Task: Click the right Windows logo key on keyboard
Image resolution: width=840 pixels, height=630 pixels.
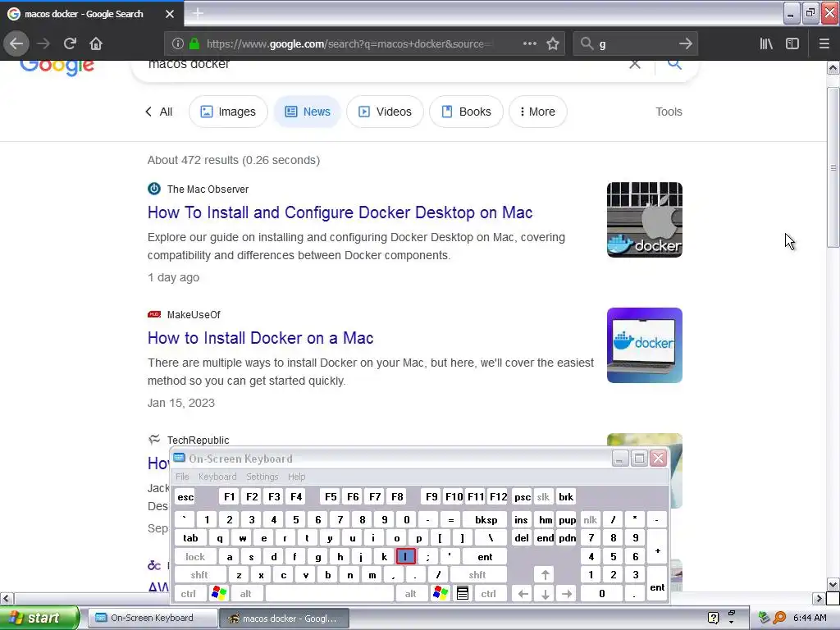Action: [x=441, y=593]
